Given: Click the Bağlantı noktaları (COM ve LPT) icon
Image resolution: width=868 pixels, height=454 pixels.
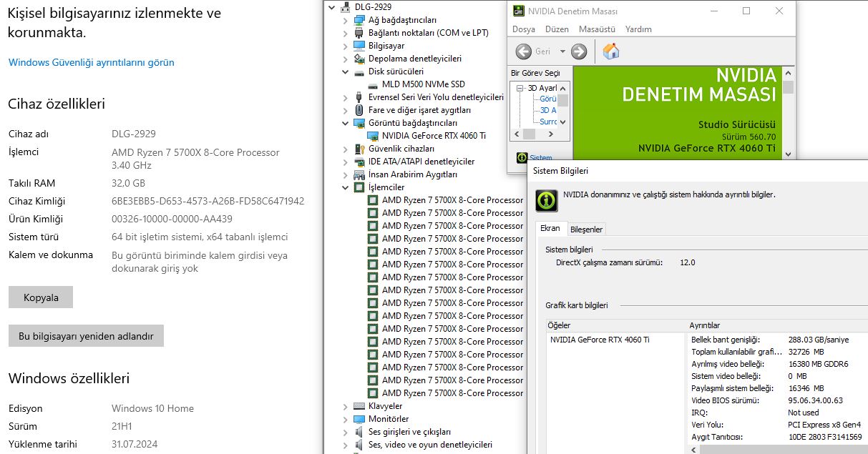Looking at the screenshot, I should 359,33.
